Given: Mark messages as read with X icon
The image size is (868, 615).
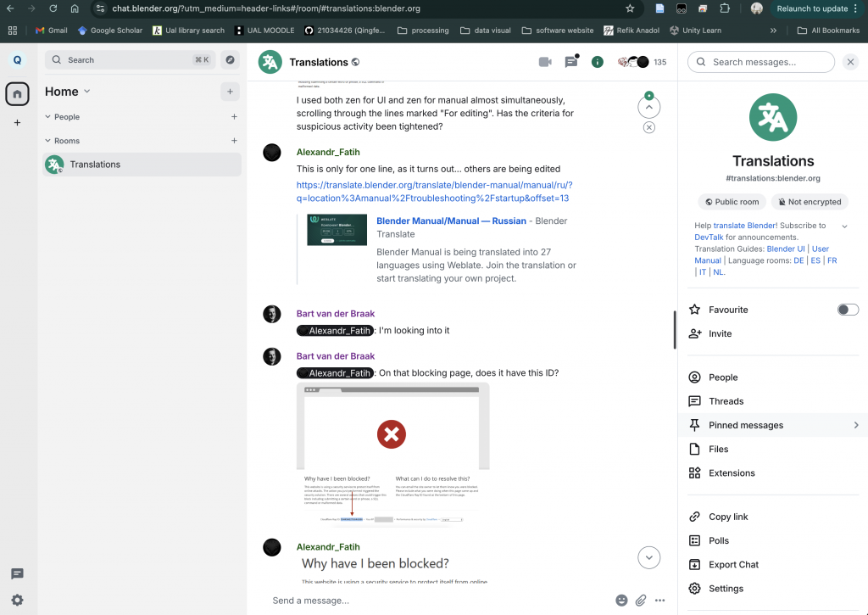Looking at the screenshot, I should point(649,127).
